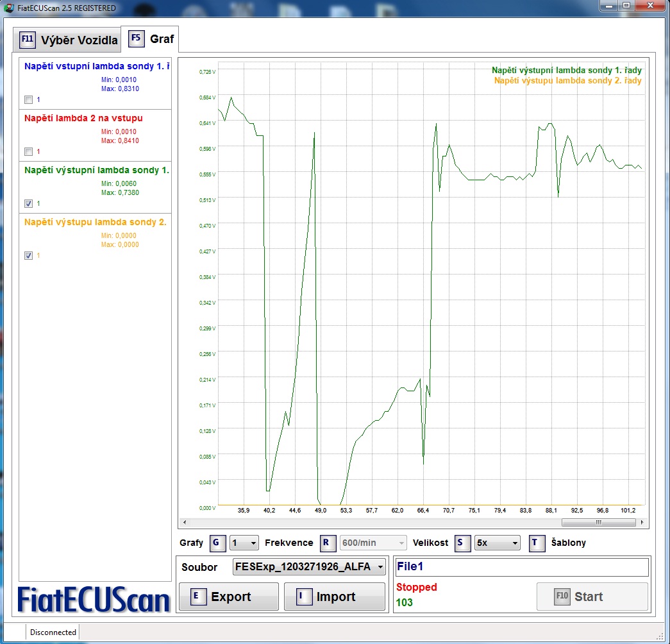Click the G hotkey icon beside Grafy
The image size is (670, 644).
coord(218,543)
